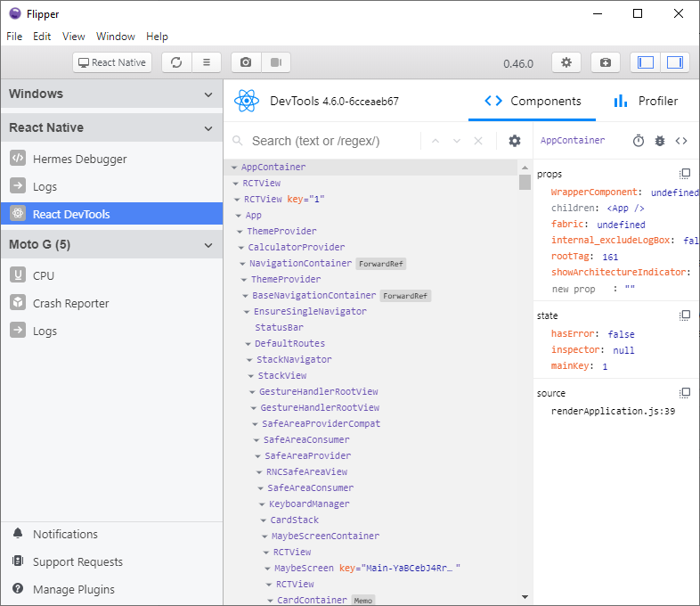This screenshot has height=606, width=700.
Task: Collapse the AppContainer tree node
Action: coord(234,168)
